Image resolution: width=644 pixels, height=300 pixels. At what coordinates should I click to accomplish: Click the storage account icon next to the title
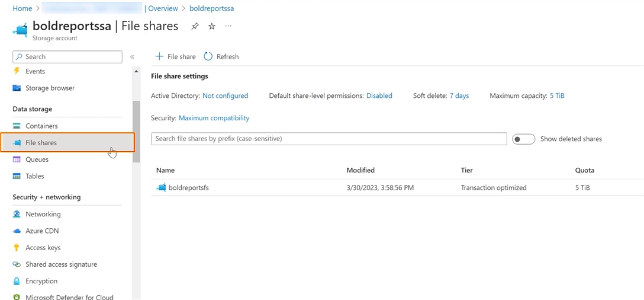[x=20, y=30]
